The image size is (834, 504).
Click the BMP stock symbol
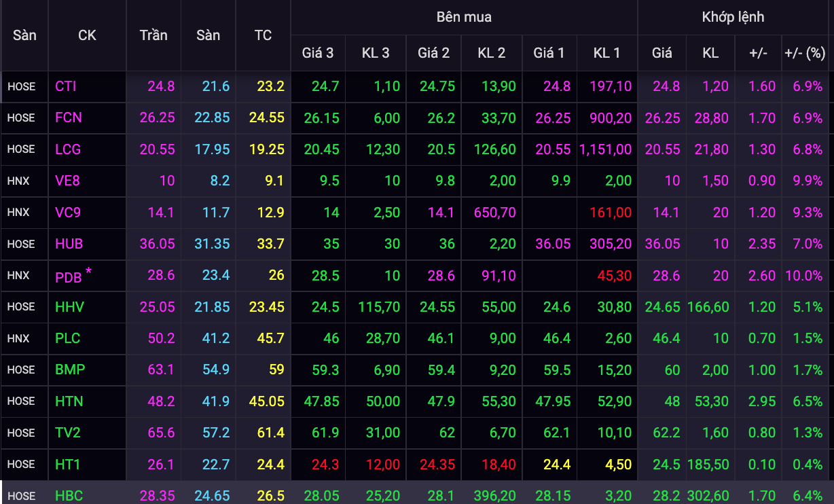point(70,370)
